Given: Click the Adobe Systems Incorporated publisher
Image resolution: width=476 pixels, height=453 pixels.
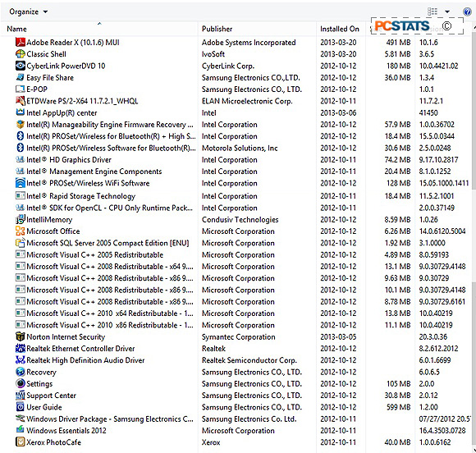Looking at the screenshot, I should pos(249,42).
